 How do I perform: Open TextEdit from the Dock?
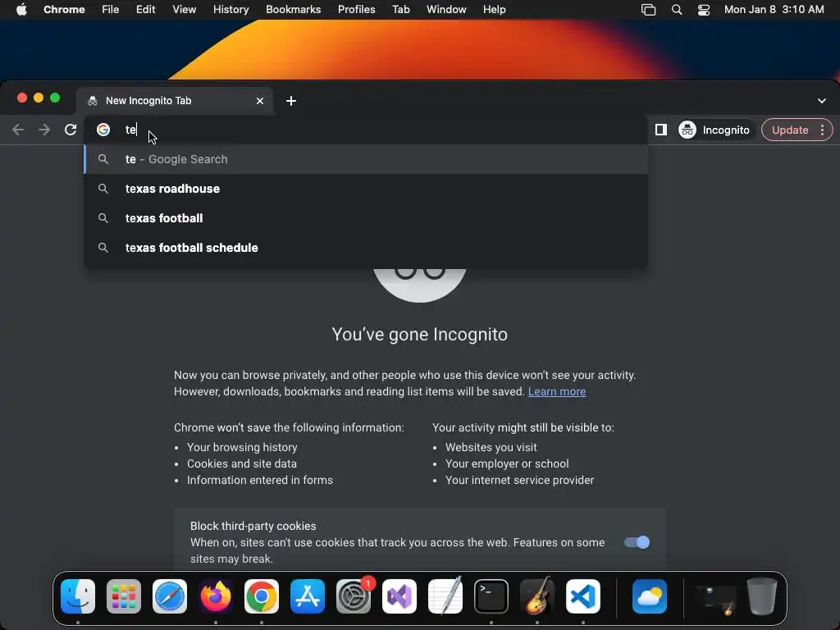click(445, 596)
